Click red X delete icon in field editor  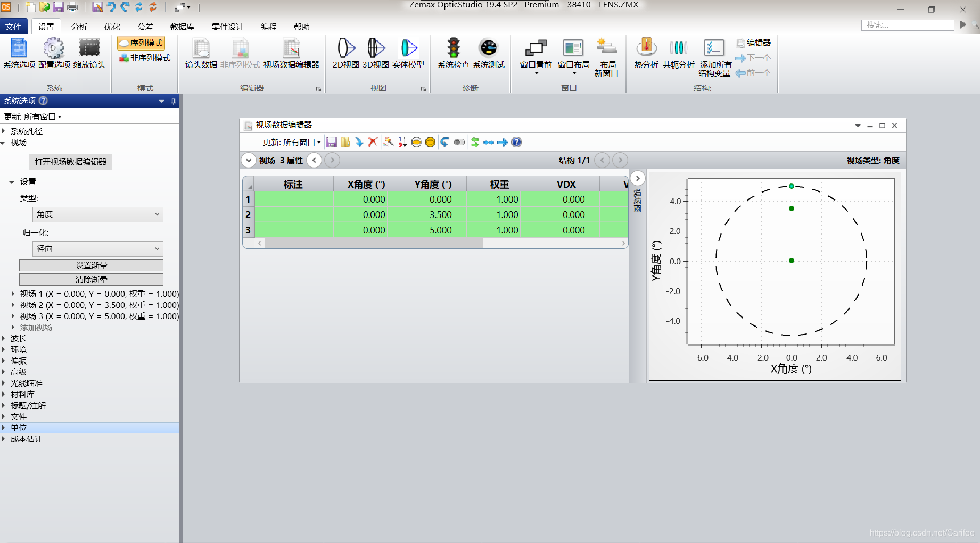coord(373,142)
